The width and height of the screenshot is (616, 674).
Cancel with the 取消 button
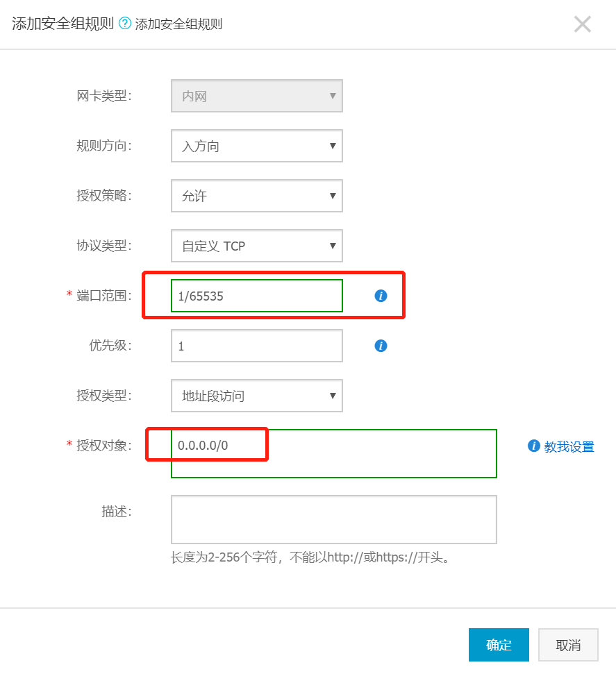[568, 645]
